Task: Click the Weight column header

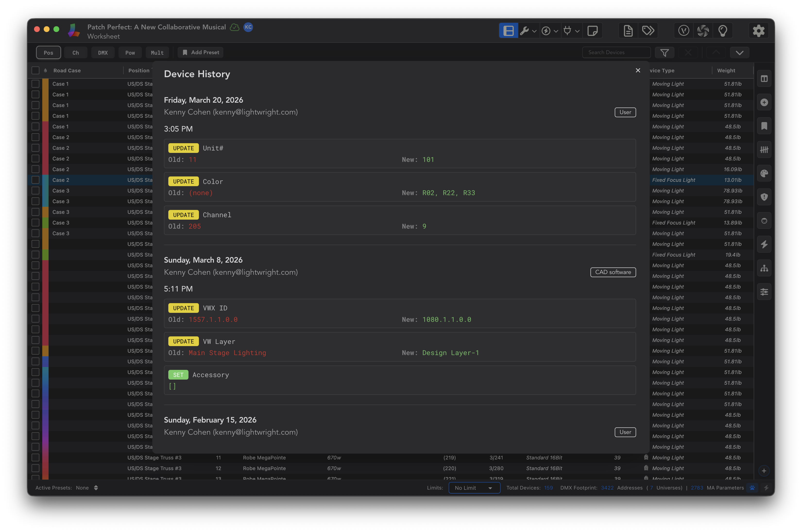Action: [x=726, y=71]
